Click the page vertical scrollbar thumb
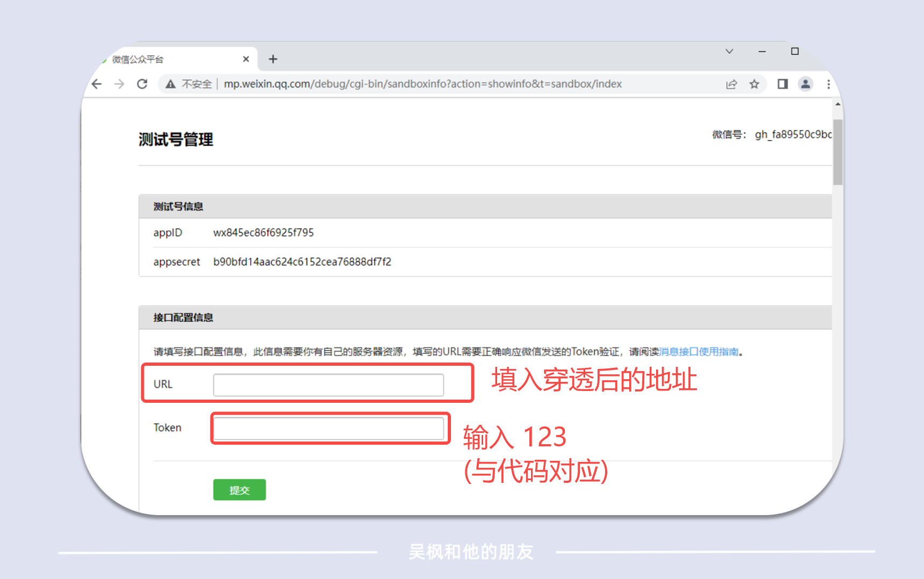The height and width of the screenshot is (579, 924). coord(838,152)
